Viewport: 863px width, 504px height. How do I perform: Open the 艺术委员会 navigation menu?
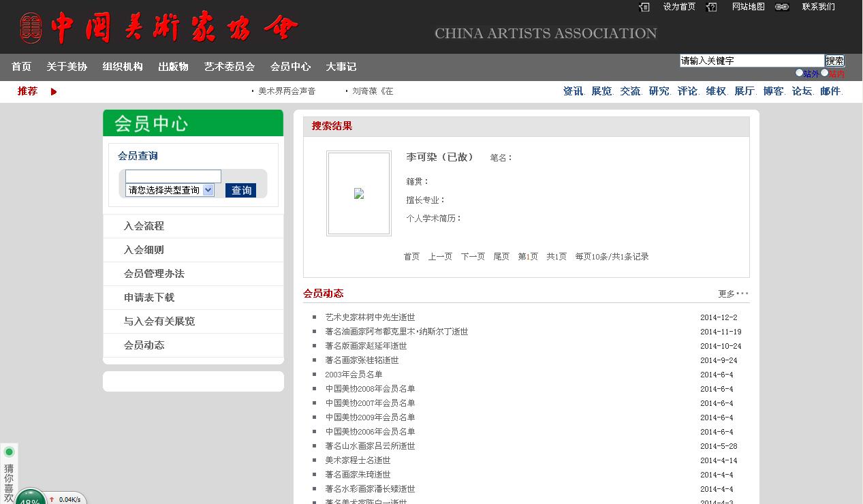pos(229,67)
